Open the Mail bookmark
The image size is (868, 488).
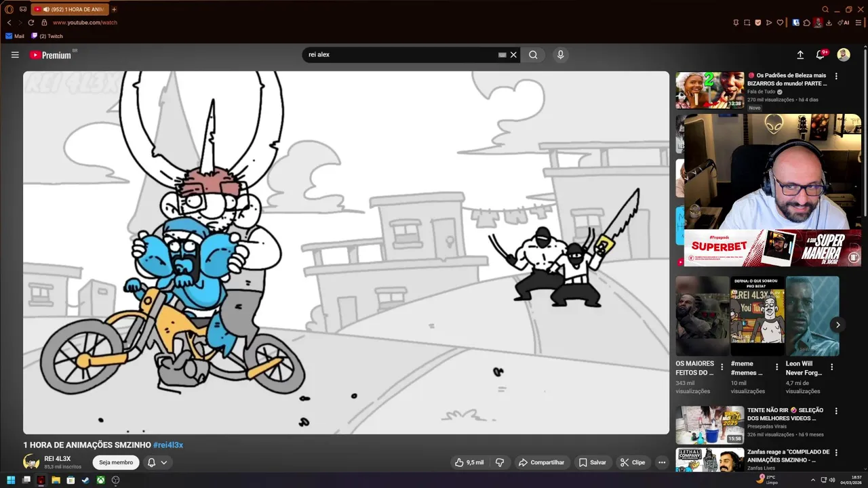(15, 36)
